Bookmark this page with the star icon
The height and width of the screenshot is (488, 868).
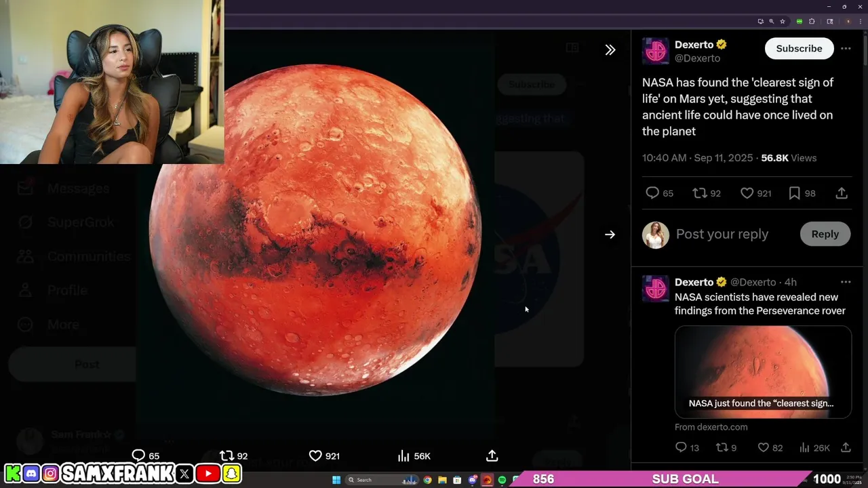[783, 22]
